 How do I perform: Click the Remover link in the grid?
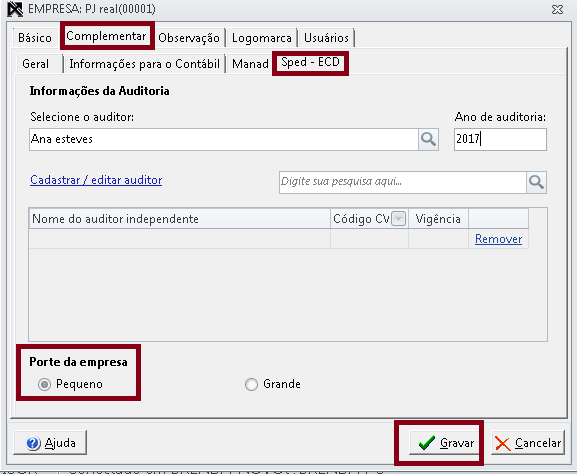pos(499,239)
